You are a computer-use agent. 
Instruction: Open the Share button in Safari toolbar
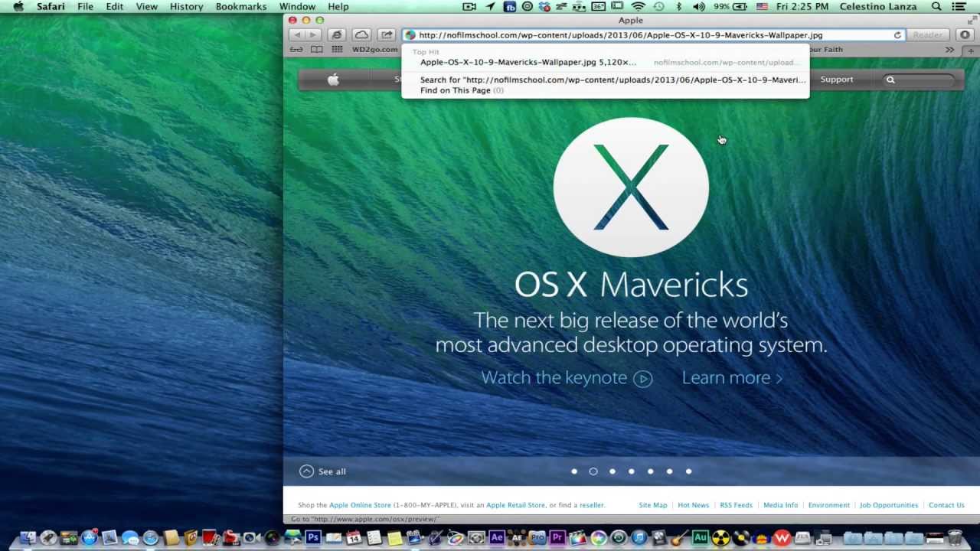click(x=387, y=35)
